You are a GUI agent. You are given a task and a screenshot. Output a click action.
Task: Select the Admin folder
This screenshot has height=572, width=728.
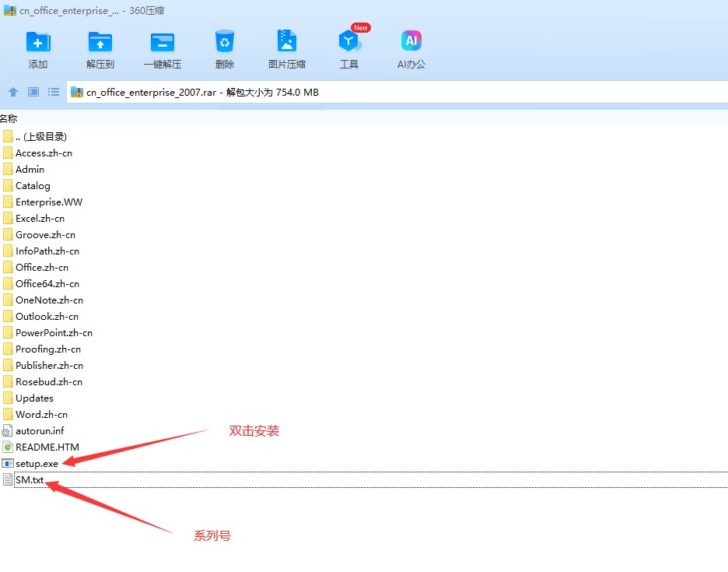24,169
